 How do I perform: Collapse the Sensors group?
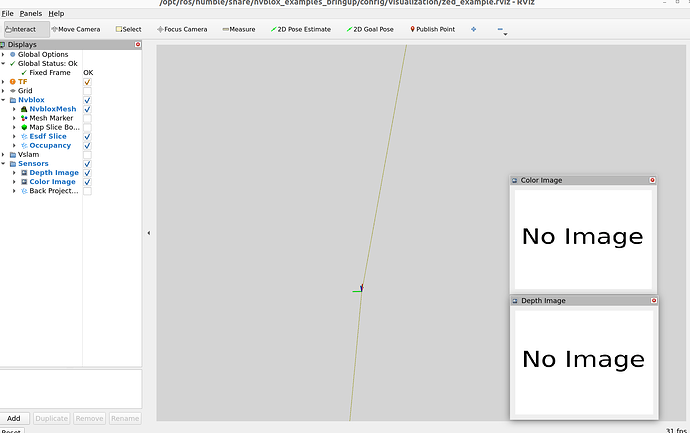[x=3, y=164]
